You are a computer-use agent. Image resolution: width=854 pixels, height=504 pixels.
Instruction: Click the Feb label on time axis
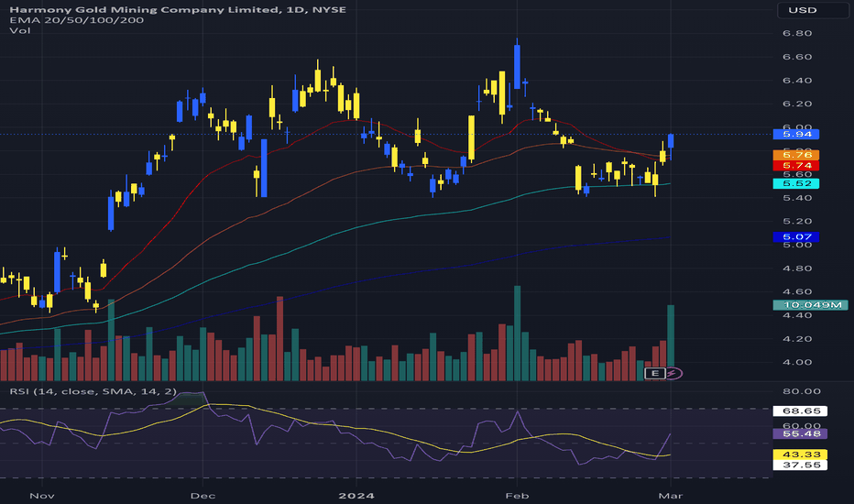[517, 496]
